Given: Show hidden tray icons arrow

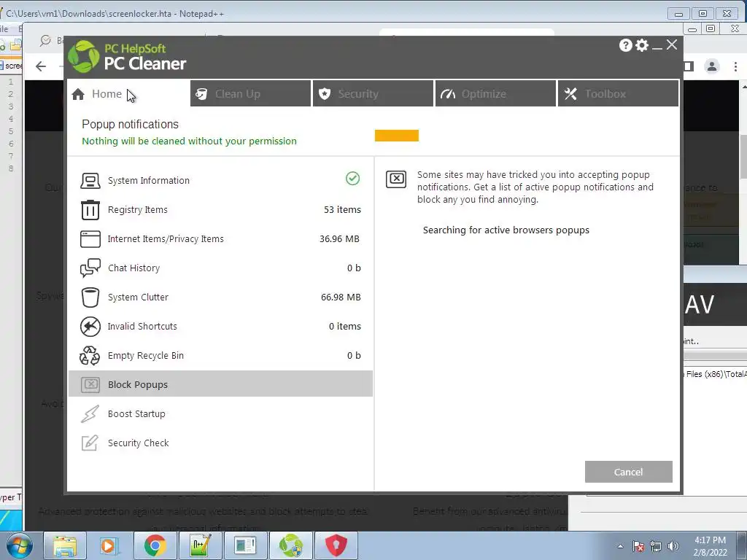Looking at the screenshot, I should coord(620,546).
